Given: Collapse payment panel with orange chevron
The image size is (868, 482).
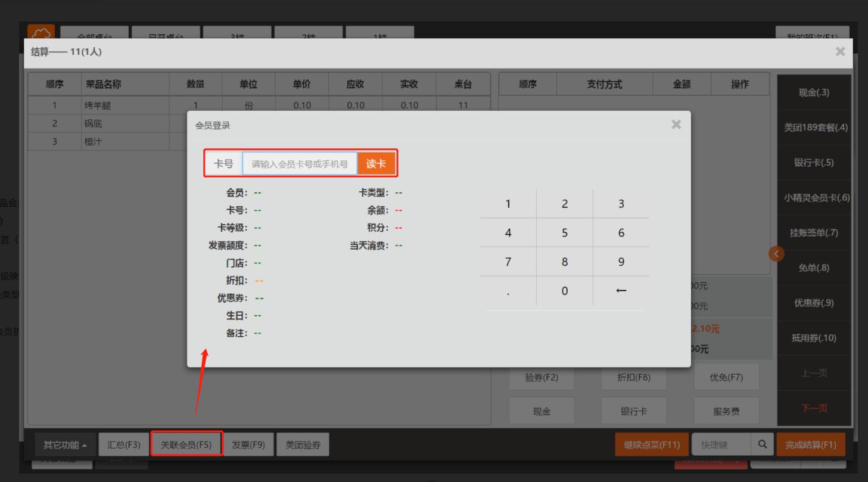Looking at the screenshot, I should 777,254.
